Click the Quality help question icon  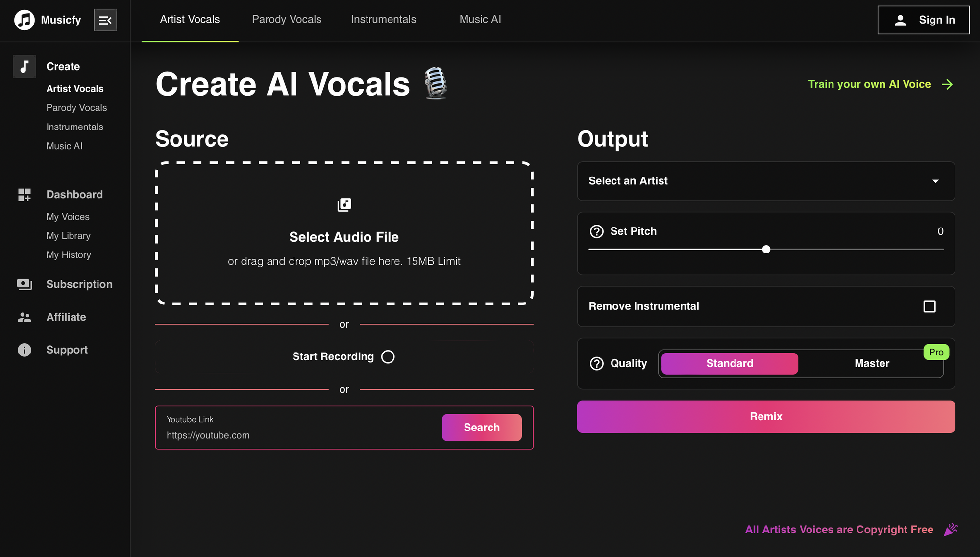(x=596, y=364)
